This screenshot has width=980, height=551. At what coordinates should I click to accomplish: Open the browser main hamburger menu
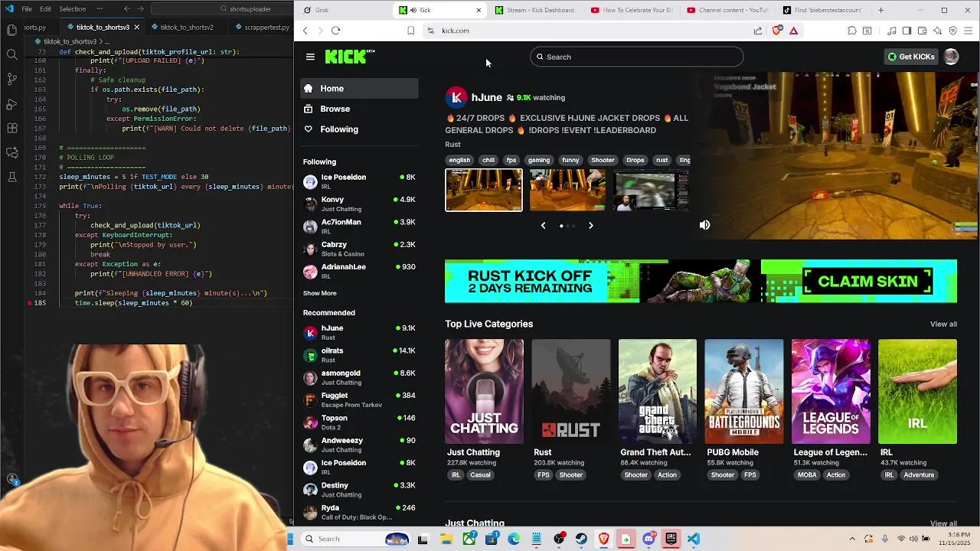(969, 31)
